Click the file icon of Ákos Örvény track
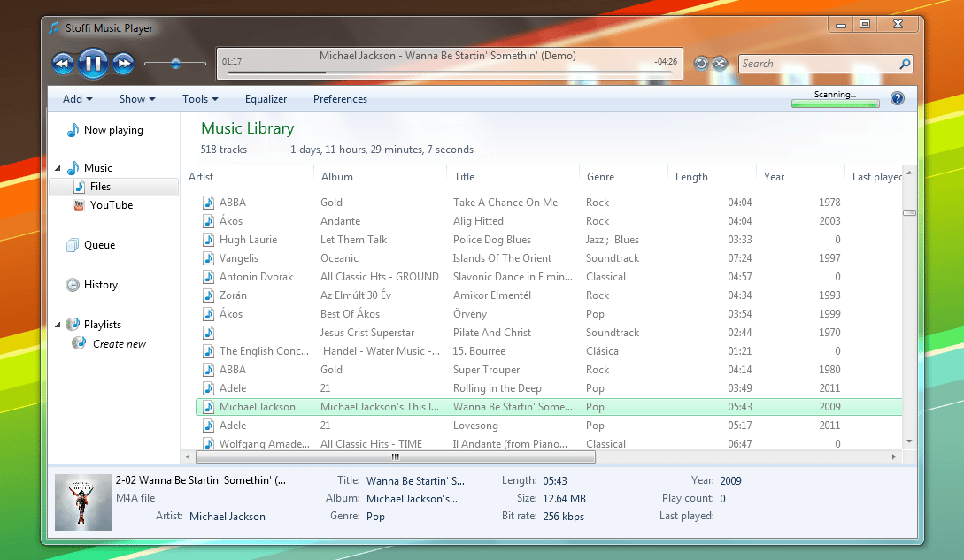Screen dimensions: 964x560 coord(208,313)
